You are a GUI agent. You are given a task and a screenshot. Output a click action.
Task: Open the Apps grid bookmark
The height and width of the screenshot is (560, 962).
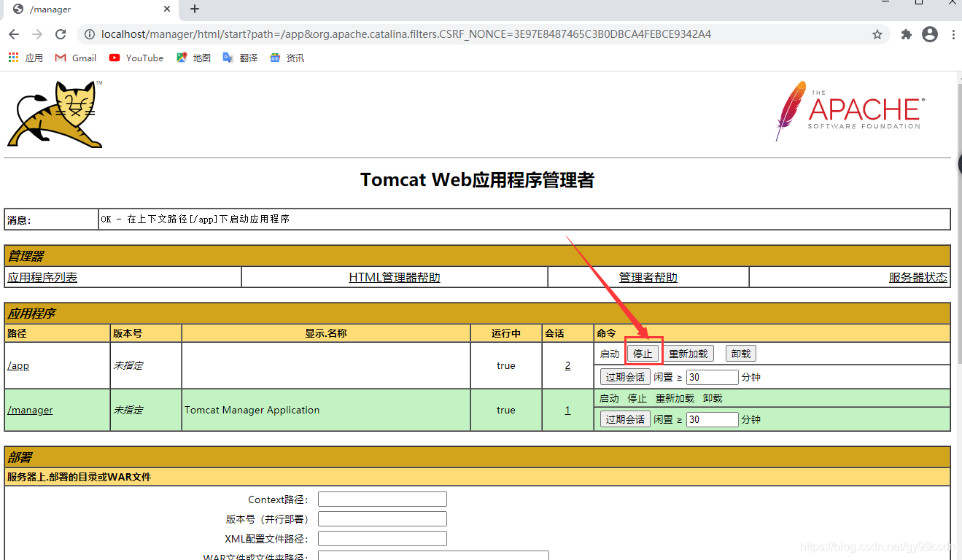(x=26, y=58)
